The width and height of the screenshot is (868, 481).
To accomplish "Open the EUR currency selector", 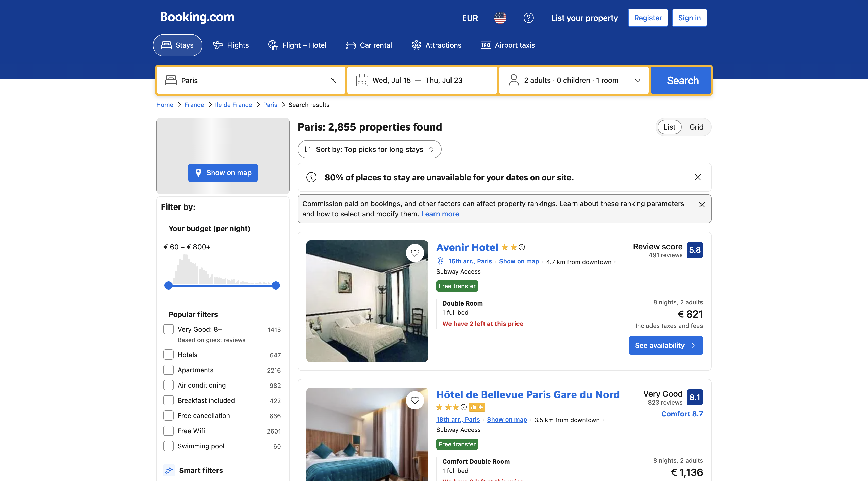I will pyautogui.click(x=470, y=18).
